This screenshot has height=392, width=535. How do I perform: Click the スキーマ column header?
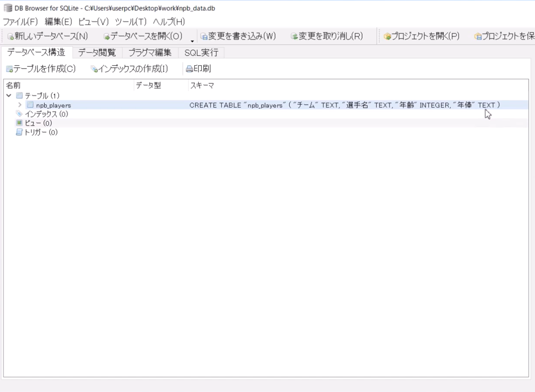click(x=202, y=85)
